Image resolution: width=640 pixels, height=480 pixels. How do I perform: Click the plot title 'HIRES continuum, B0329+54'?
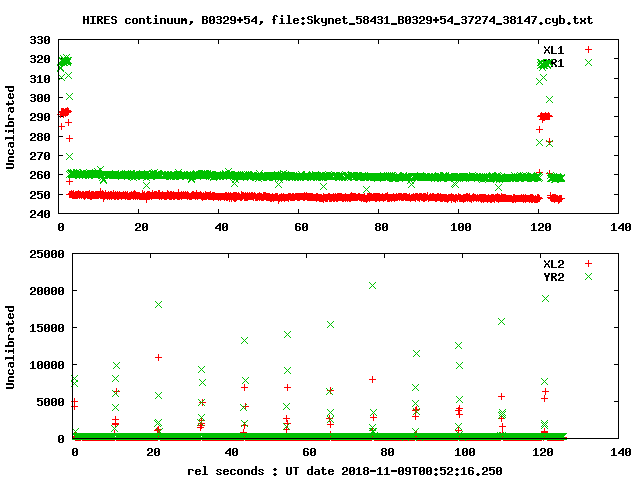(171, 20)
